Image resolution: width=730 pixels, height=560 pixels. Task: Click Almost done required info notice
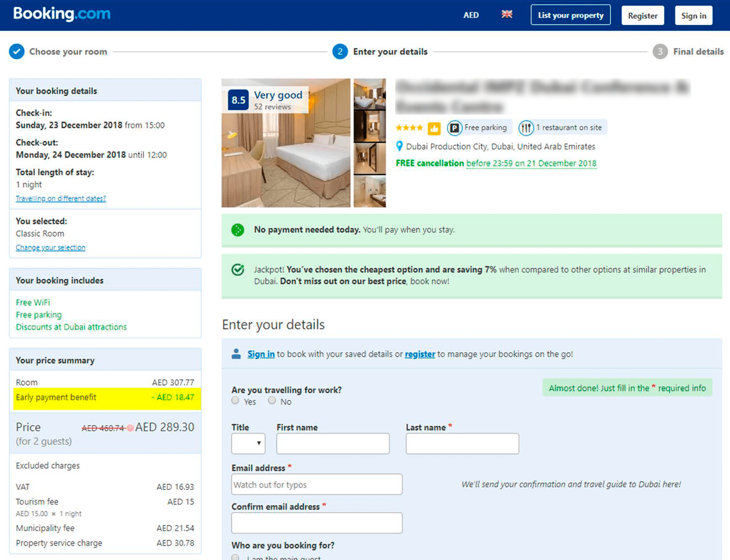[x=628, y=388]
